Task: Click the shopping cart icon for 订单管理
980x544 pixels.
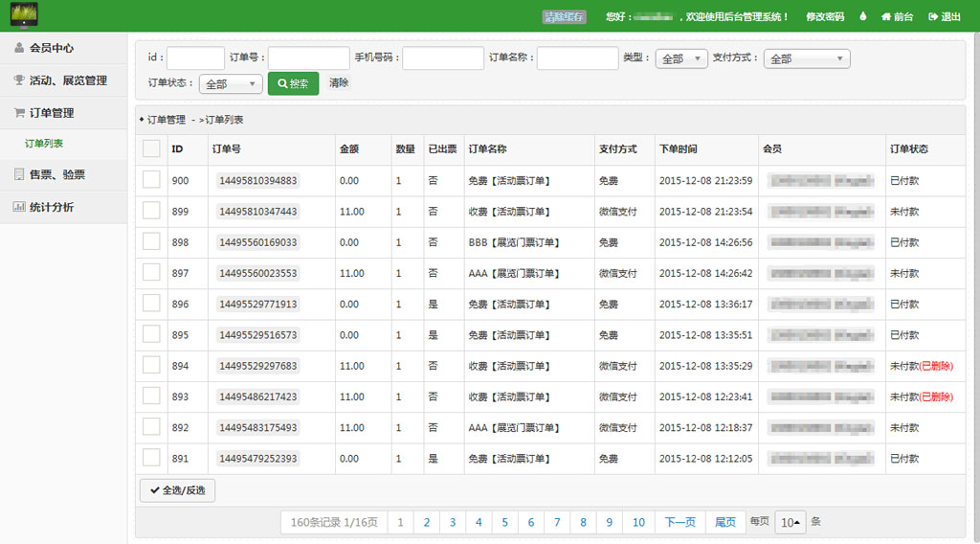Action: pyautogui.click(x=20, y=113)
